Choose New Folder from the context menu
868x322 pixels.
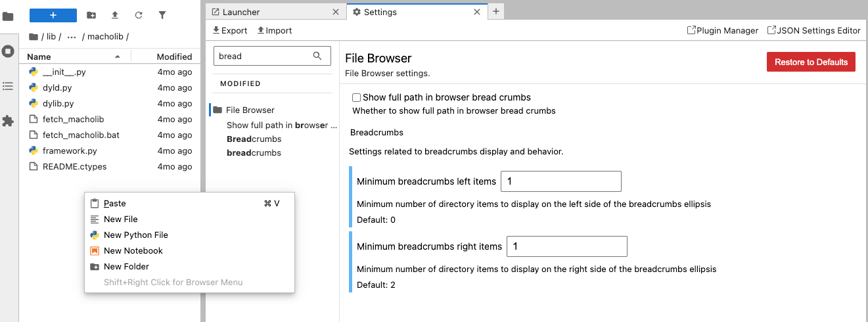(189, 267)
